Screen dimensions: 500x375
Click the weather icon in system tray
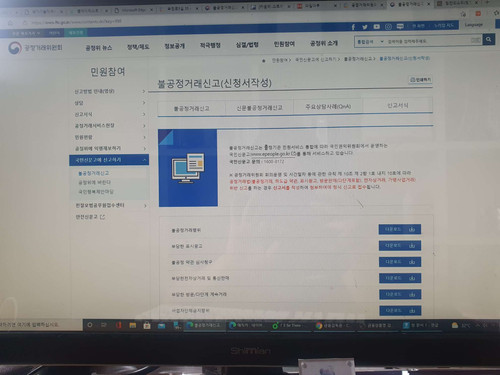pyautogui.click(x=455, y=325)
